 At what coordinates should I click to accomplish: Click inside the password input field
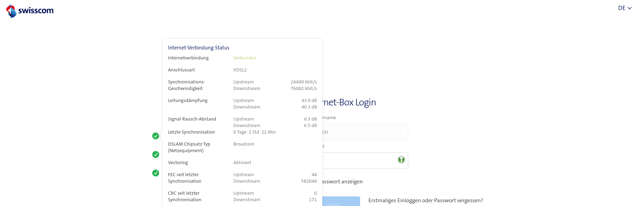[x=357, y=161]
